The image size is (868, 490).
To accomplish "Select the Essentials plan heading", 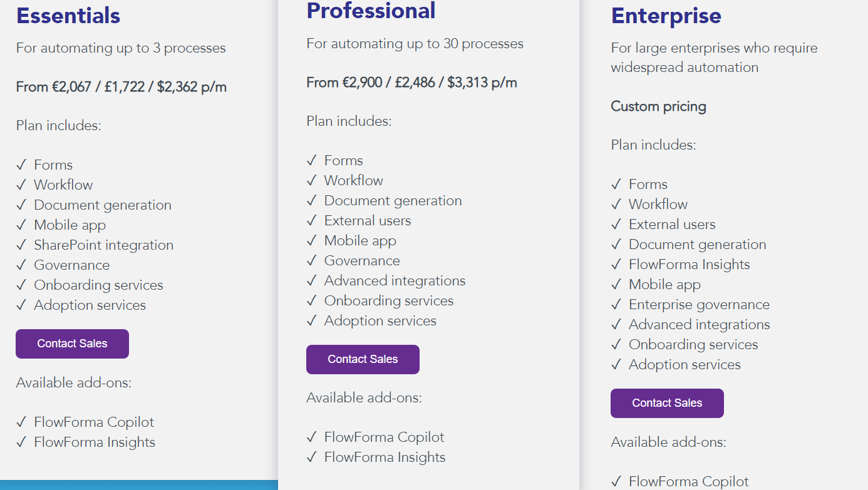I will 68,16.
